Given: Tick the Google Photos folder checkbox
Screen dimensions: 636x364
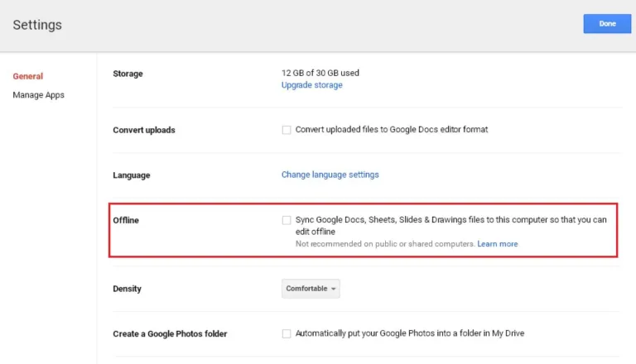Looking at the screenshot, I should pos(287,333).
